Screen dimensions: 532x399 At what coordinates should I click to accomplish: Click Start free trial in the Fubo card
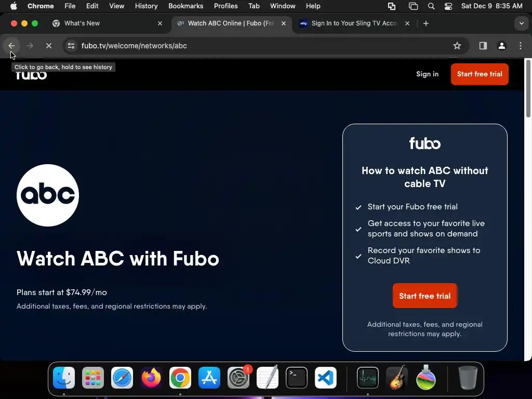(x=425, y=296)
